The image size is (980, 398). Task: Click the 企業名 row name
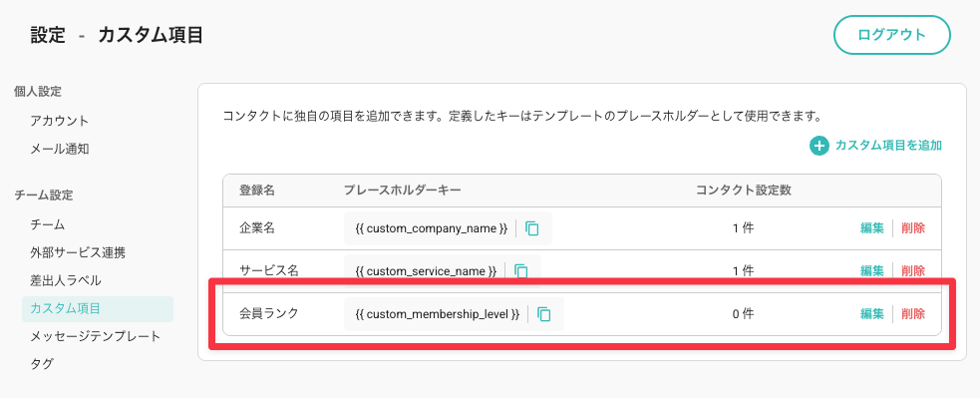pyautogui.click(x=257, y=228)
